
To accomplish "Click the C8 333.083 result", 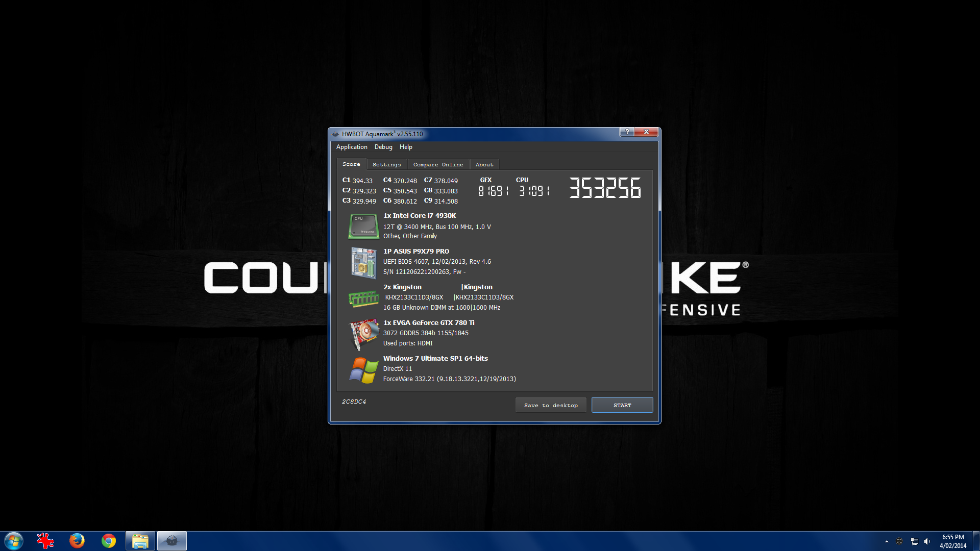I will click(x=440, y=191).
